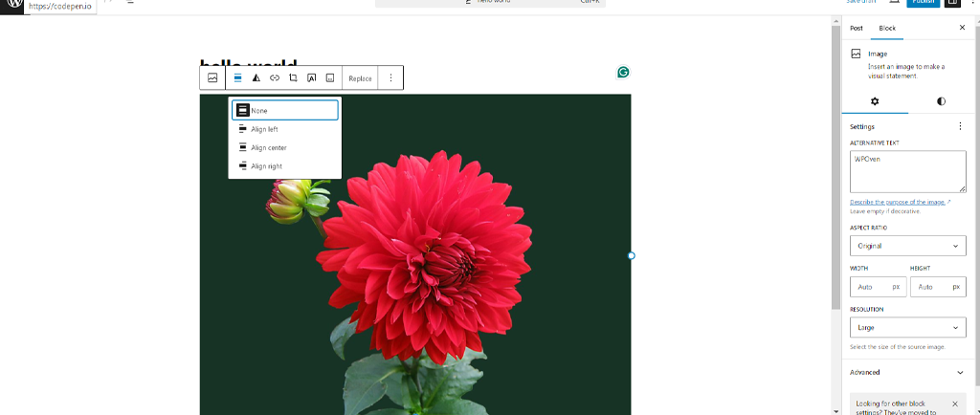This screenshot has height=415, width=980.
Task: Click the px unit of Width field
Action: pos(896,287)
